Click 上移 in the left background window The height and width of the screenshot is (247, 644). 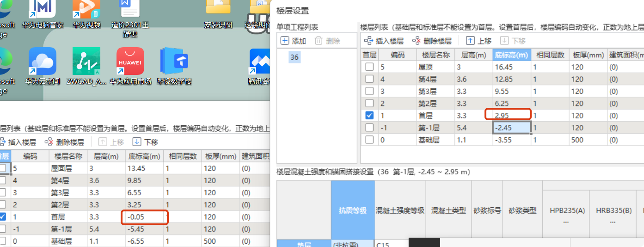tap(111, 142)
